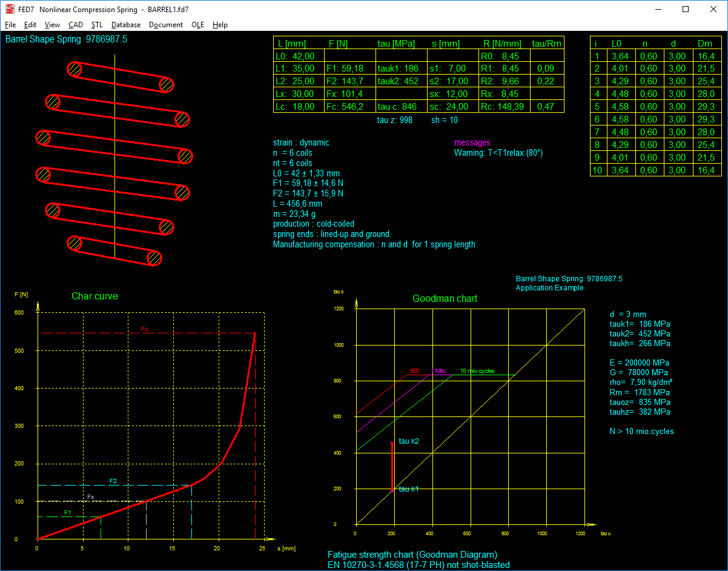The height and width of the screenshot is (571, 728).
Task: Click the Lc: 18,00 table cell
Action: [299, 107]
